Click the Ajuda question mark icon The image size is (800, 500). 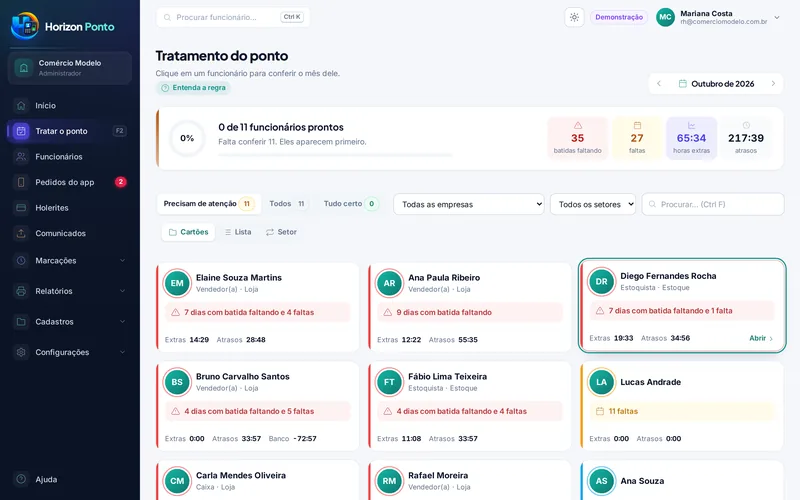[21, 479]
